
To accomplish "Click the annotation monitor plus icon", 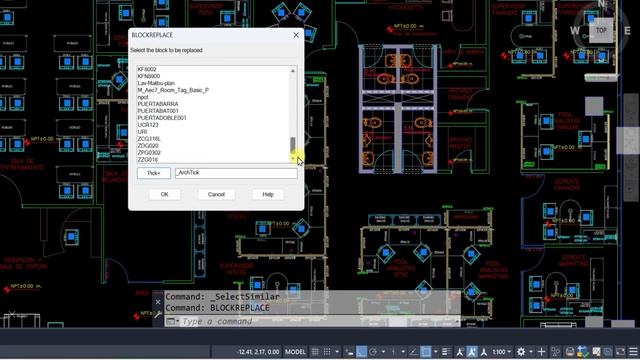I will click(542, 351).
